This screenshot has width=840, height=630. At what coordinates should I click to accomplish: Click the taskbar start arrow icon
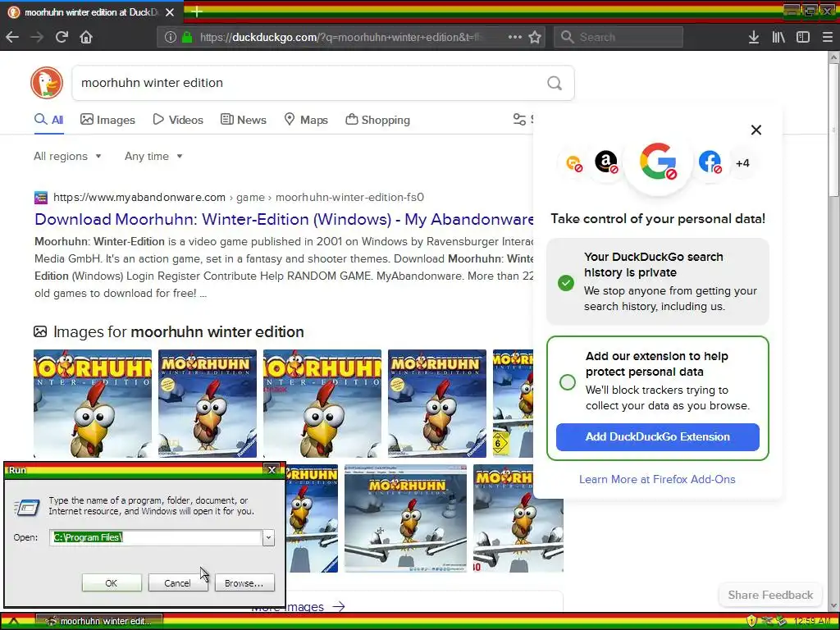[x=13, y=622]
